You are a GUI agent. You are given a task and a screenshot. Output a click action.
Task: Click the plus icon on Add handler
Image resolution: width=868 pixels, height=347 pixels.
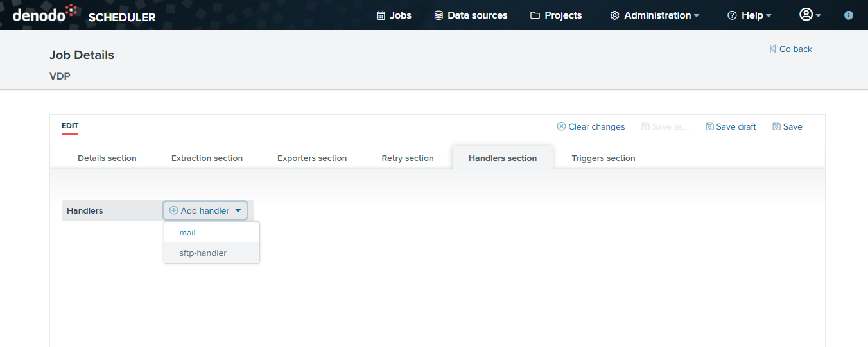[173, 210]
